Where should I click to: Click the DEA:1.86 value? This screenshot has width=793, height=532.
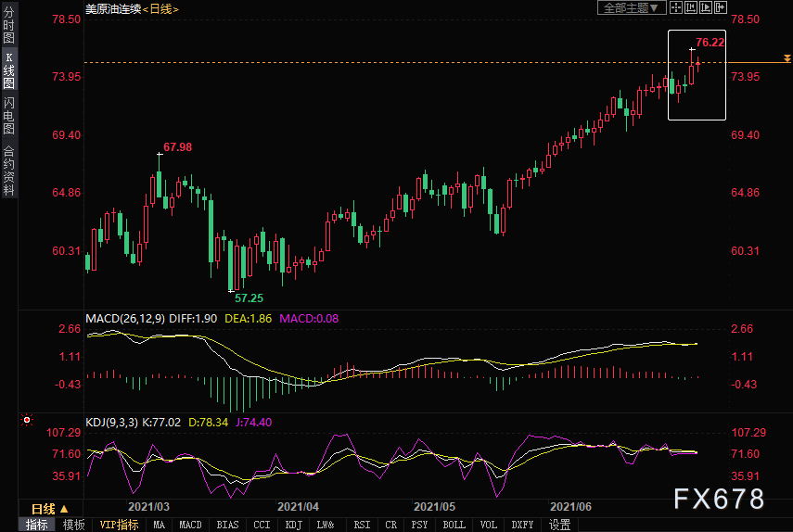pyautogui.click(x=248, y=319)
